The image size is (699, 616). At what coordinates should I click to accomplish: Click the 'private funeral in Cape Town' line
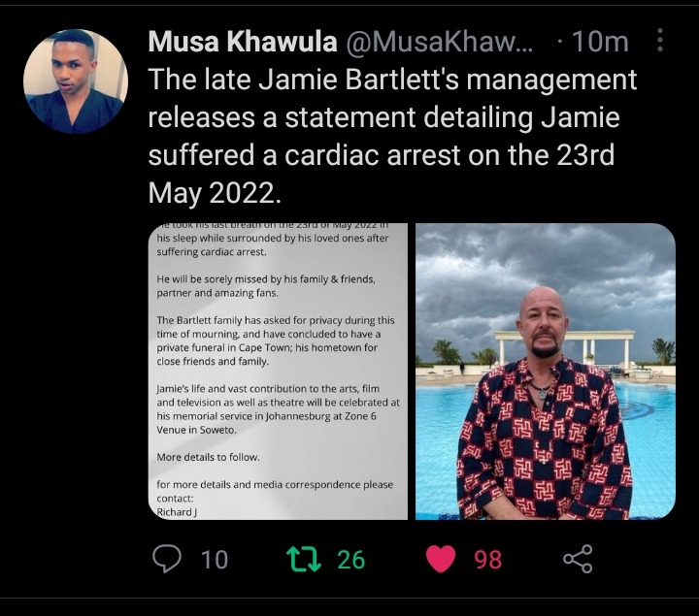267,347
